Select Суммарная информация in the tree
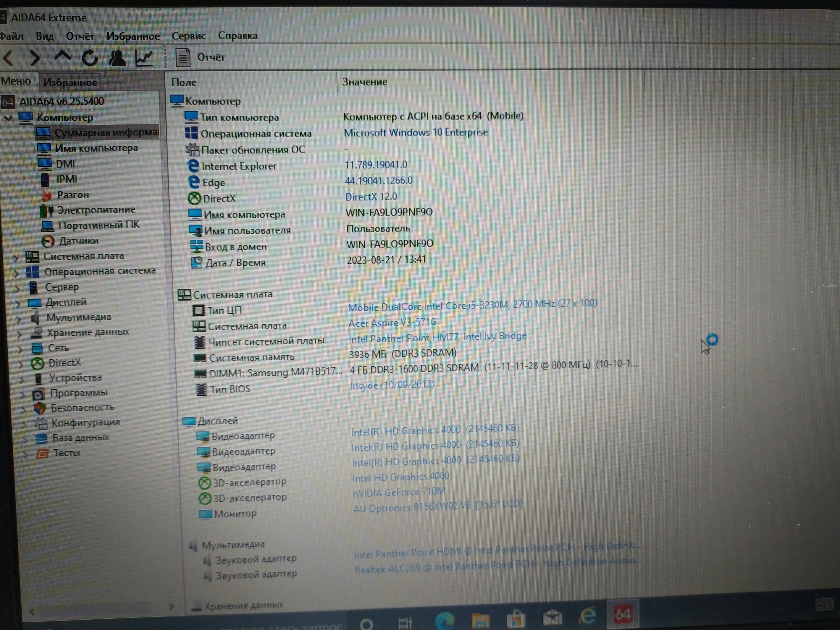This screenshot has height=630, width=840. (97, 133)
